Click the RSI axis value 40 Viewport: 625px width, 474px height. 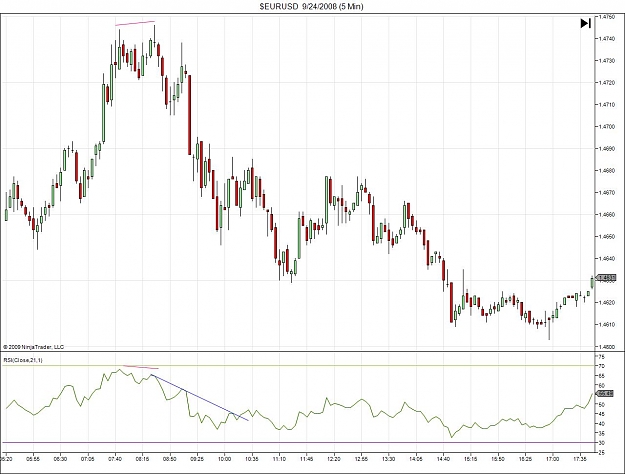click(602, 424)
